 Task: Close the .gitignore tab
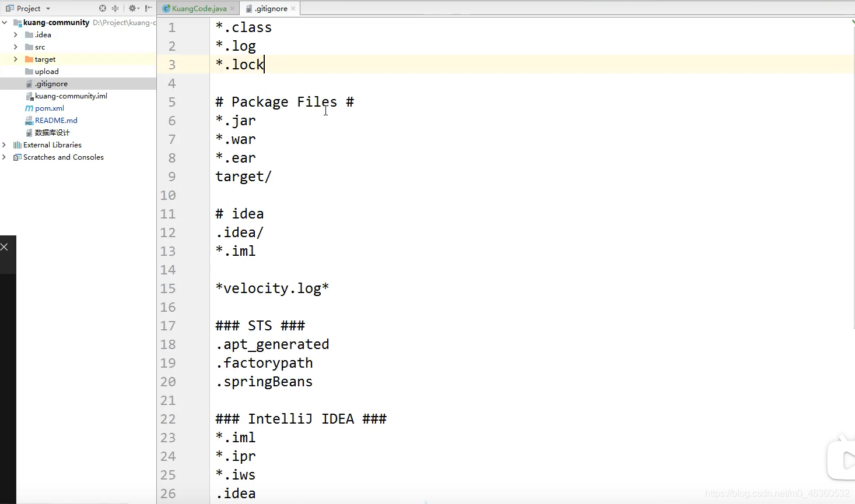tap(293, 9)
